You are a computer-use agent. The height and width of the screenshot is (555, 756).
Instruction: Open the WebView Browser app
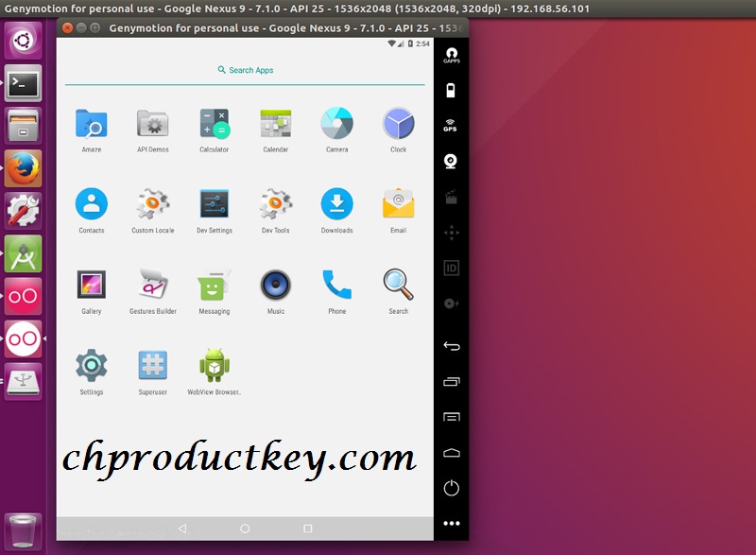coord(215,366)
